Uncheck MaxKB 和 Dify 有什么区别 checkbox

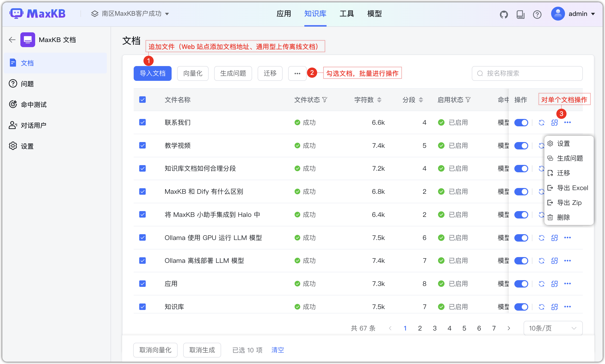(x=142, y=191)
